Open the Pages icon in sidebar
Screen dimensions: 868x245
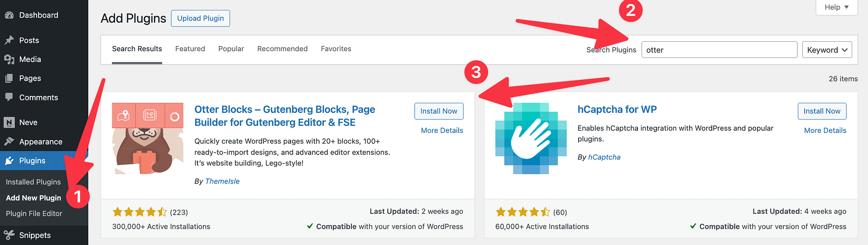coord(9,78)
